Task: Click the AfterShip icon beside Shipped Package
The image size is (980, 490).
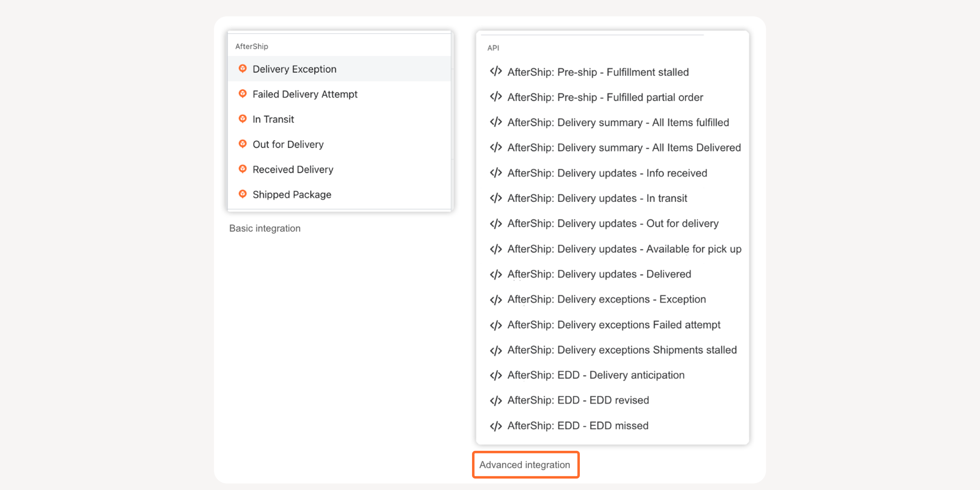Action: click(242, 194)
